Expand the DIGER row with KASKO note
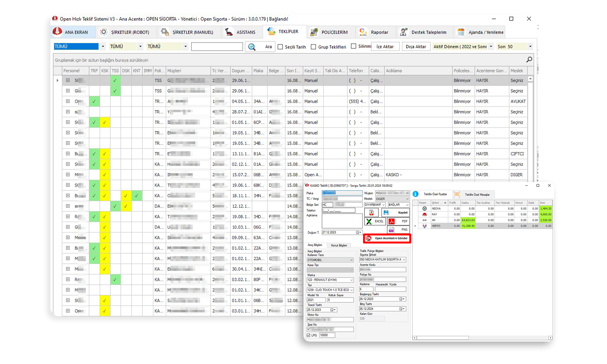The width and height of the screenshot is (607, 364). [68, 175]
